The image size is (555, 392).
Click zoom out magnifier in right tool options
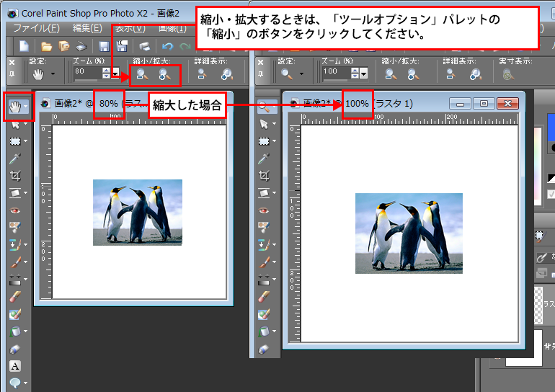[x=391, y=74]
